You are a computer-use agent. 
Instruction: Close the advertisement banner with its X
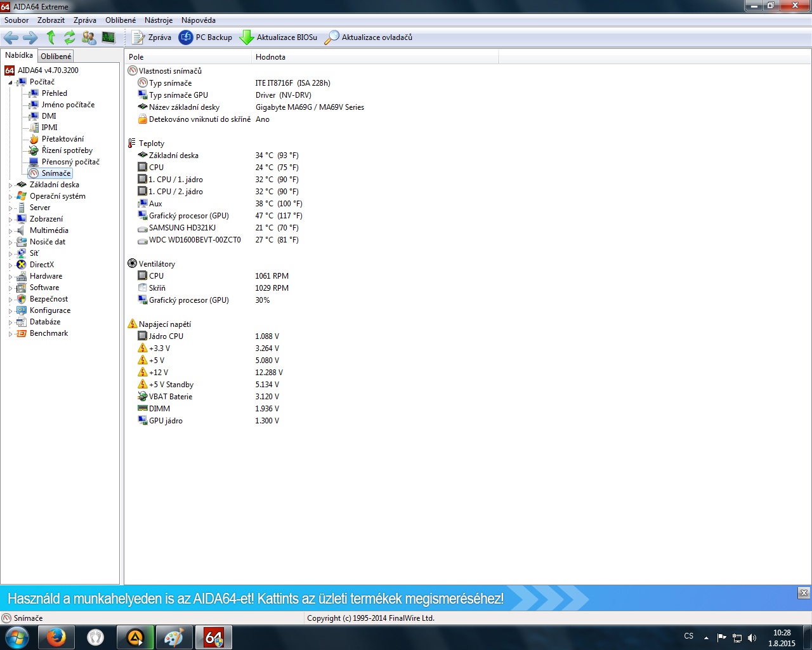coord(804,593)
